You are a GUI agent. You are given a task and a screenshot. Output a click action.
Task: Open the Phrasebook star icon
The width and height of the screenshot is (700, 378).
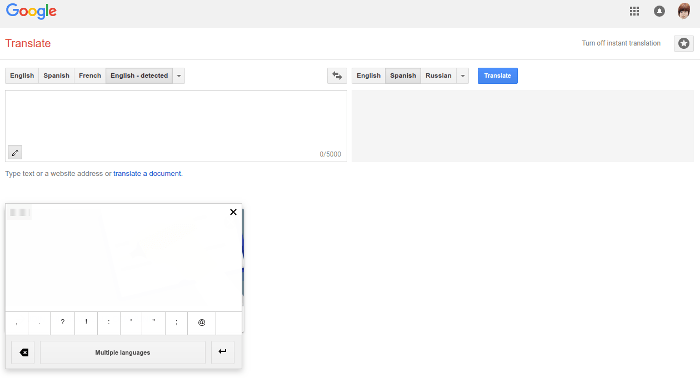pos(683,43)
